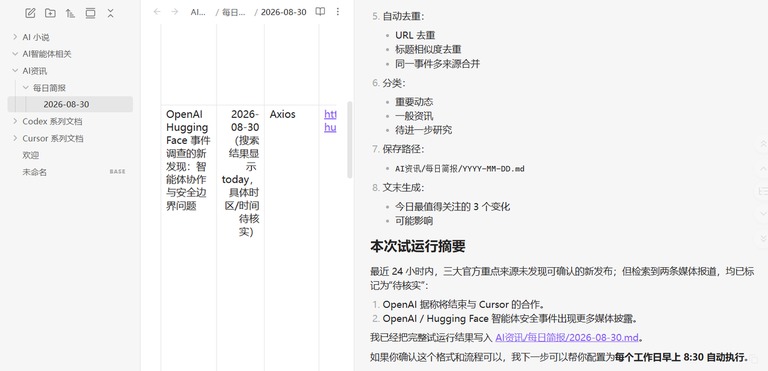Click the 保存路径 list item

tap(404, 149)
